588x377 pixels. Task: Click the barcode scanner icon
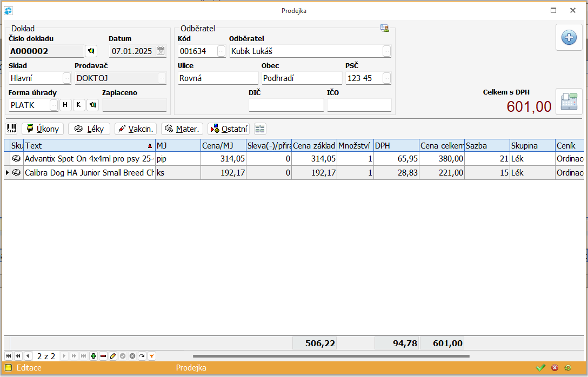coord(12,129)
